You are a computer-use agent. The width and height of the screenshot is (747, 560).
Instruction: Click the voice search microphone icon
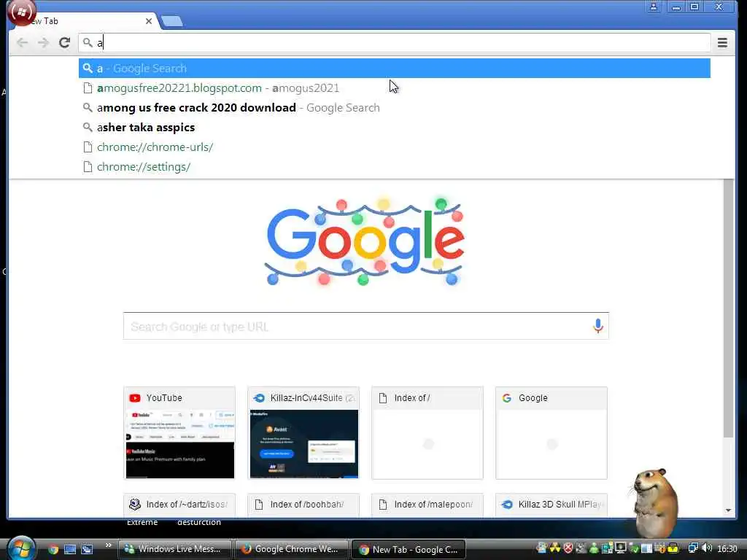(x=598, y=326)
